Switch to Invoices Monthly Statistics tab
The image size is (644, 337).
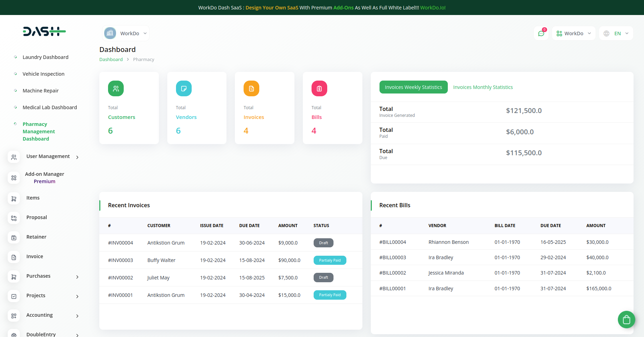(483, 87)
